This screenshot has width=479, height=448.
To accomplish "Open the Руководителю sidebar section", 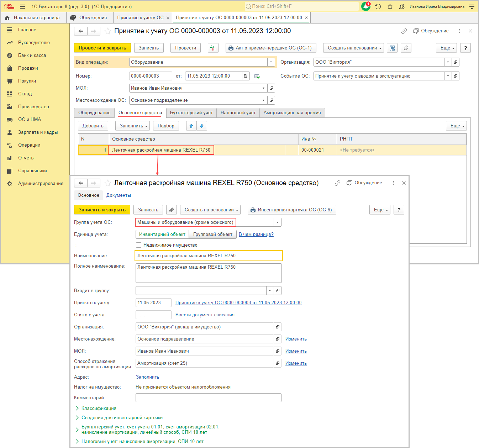I will 34,43.
